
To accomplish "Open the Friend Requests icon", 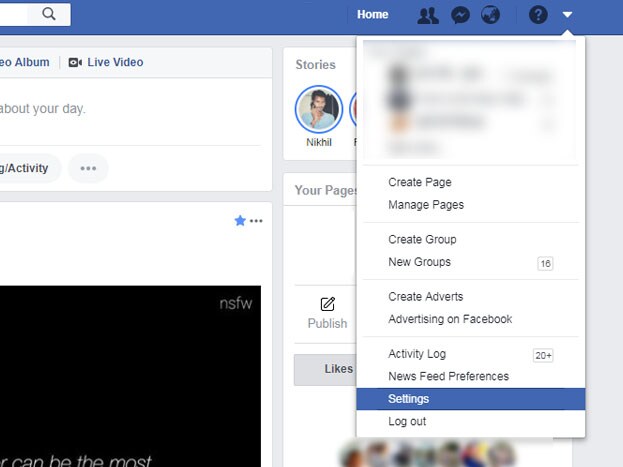I will (428, 15).
